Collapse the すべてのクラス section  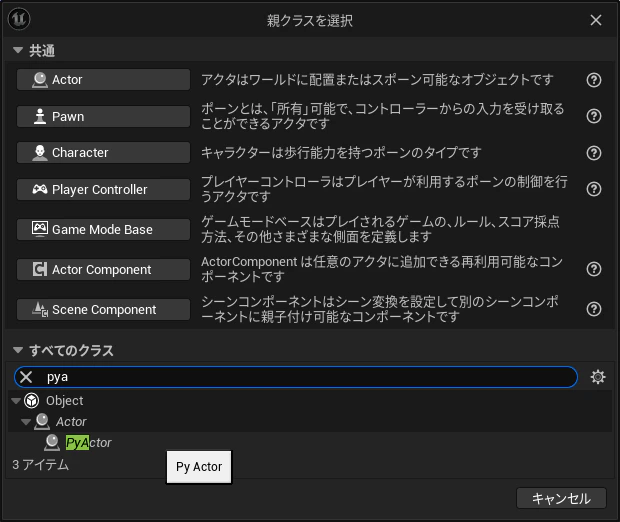click(18, 350)
